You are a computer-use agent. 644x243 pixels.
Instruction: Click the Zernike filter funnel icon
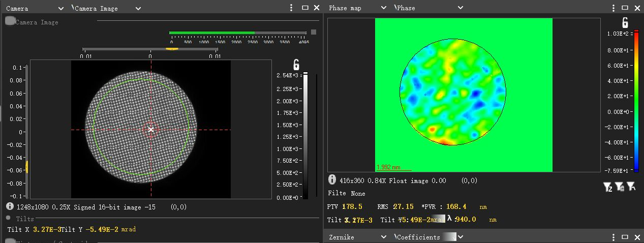[608, 187]
